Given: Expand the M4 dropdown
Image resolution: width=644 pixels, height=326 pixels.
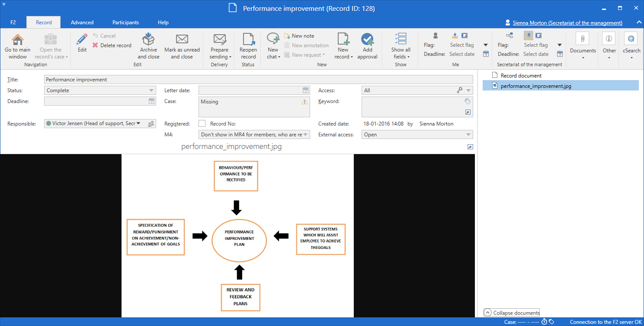Looking at the screenshot, I should click(x=306, y=135).
